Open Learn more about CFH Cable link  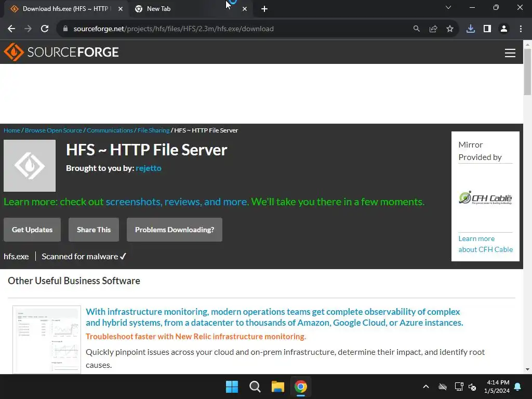tap(486, 244)
